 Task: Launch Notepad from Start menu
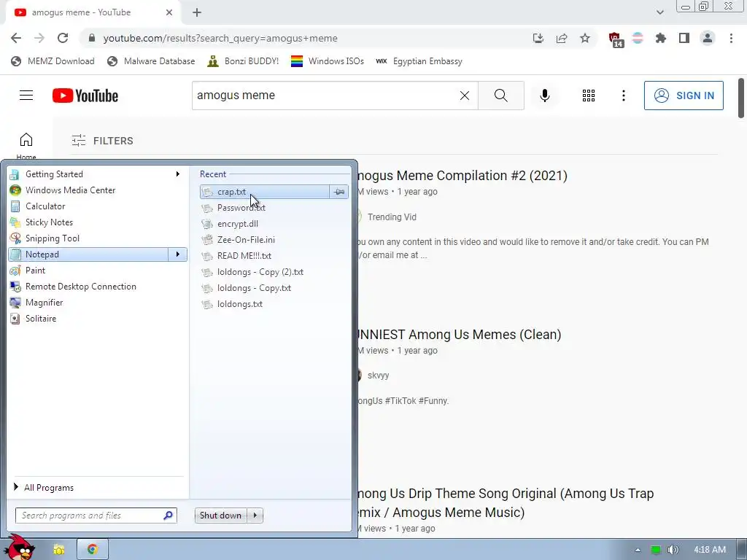88,254
